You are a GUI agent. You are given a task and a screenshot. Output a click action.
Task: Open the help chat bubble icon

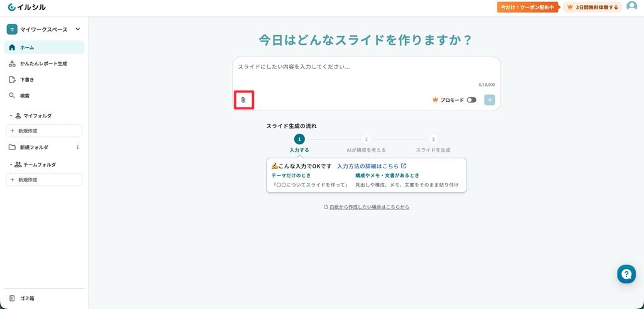626,274
